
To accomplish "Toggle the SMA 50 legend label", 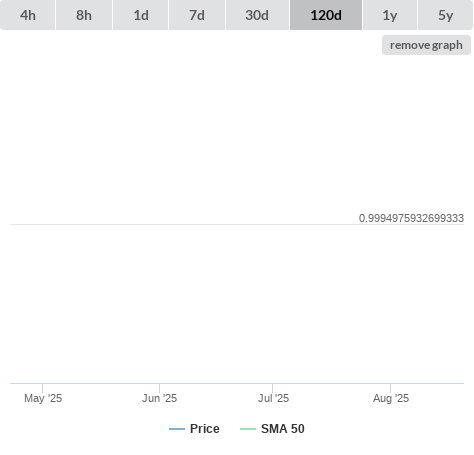I will pos(283,429).
